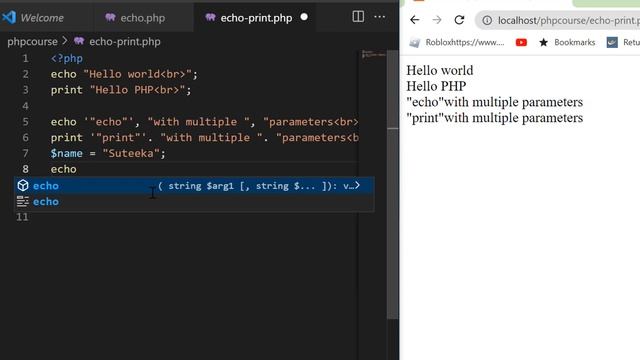Open the YouTube bookmark icon
This screenshot has height=360, width=640.
[x=521, y=42]
